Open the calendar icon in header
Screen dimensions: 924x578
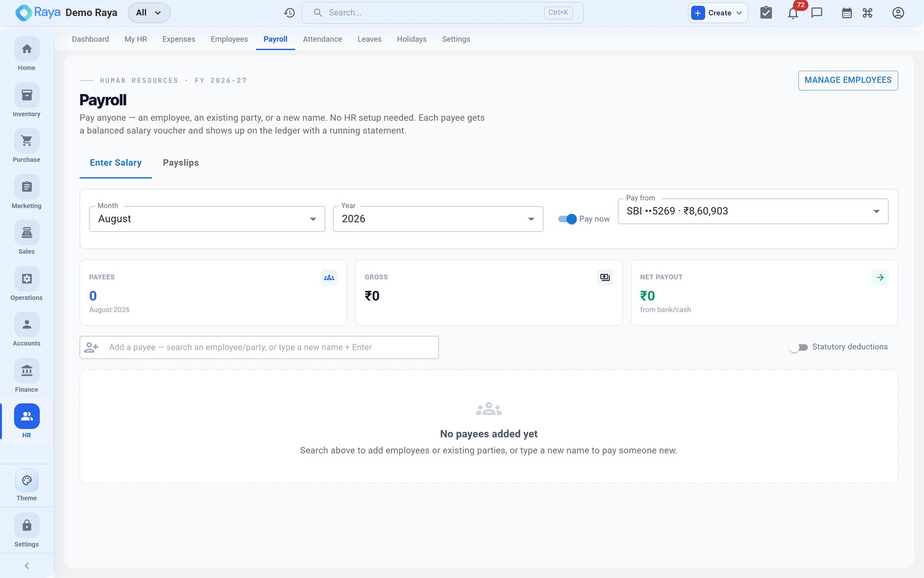847,13
